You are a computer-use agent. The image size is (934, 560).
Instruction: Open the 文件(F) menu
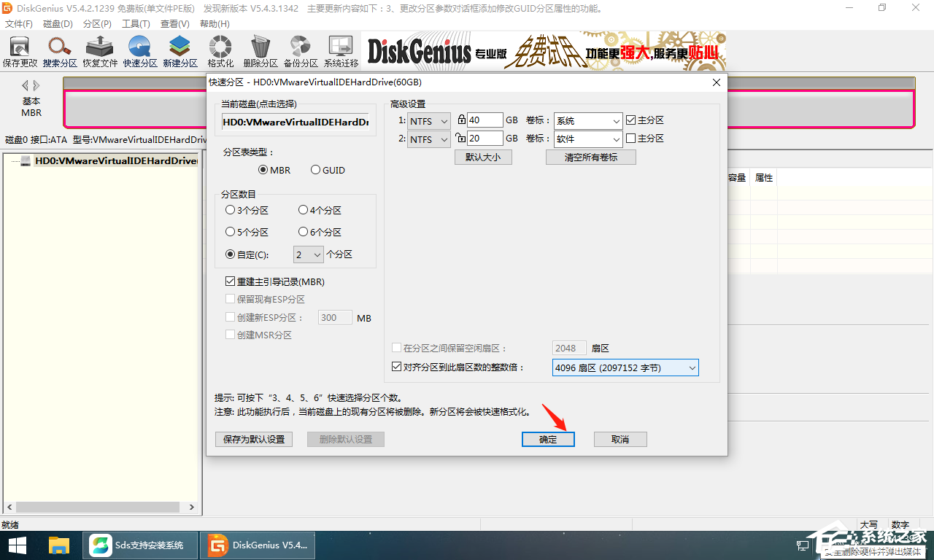pyautogui.click(x=19, y=24)
